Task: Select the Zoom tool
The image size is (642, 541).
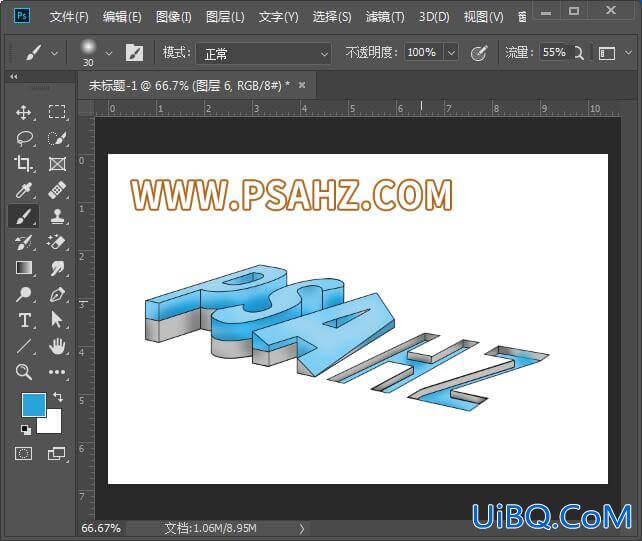Action: pyautogui.click(x=23, y=372)
